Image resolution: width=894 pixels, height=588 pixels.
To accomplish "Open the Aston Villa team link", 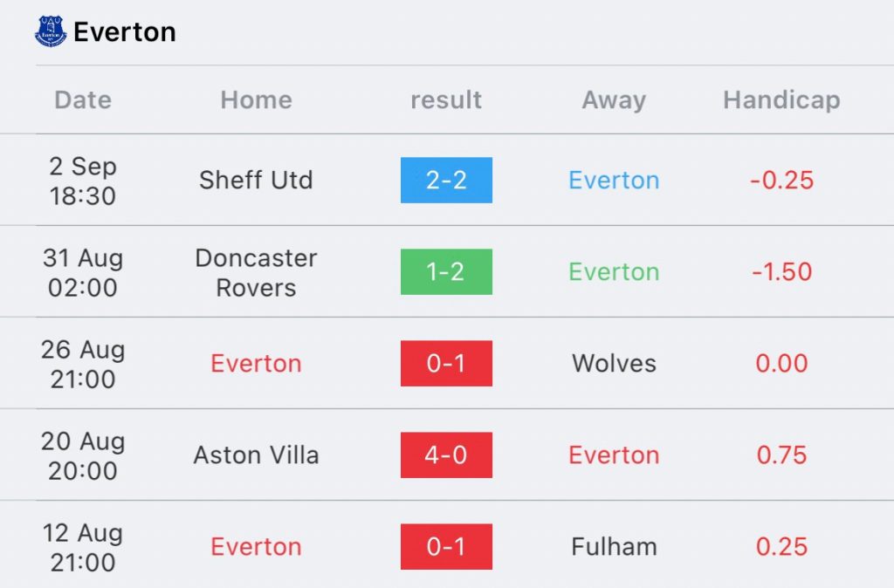I will (256, 455).
